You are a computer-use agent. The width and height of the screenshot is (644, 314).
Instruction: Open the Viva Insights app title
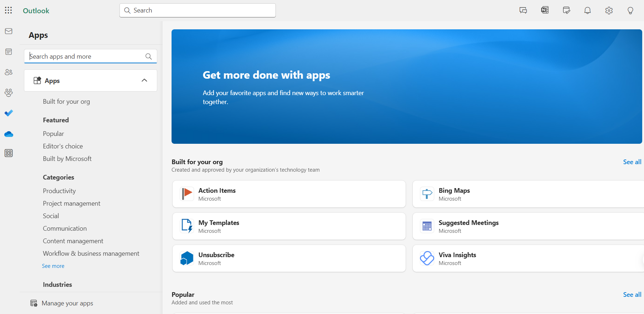457,255
